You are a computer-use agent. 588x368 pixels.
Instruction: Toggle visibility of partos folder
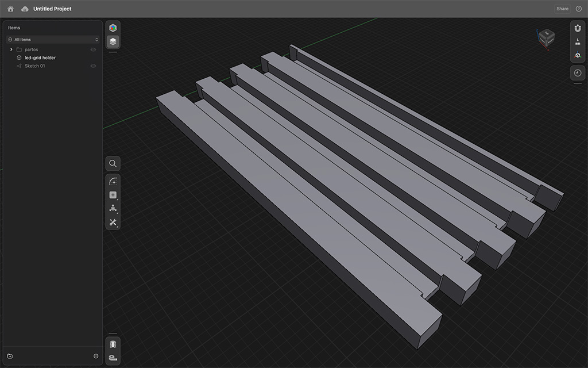tap(93, 49)
